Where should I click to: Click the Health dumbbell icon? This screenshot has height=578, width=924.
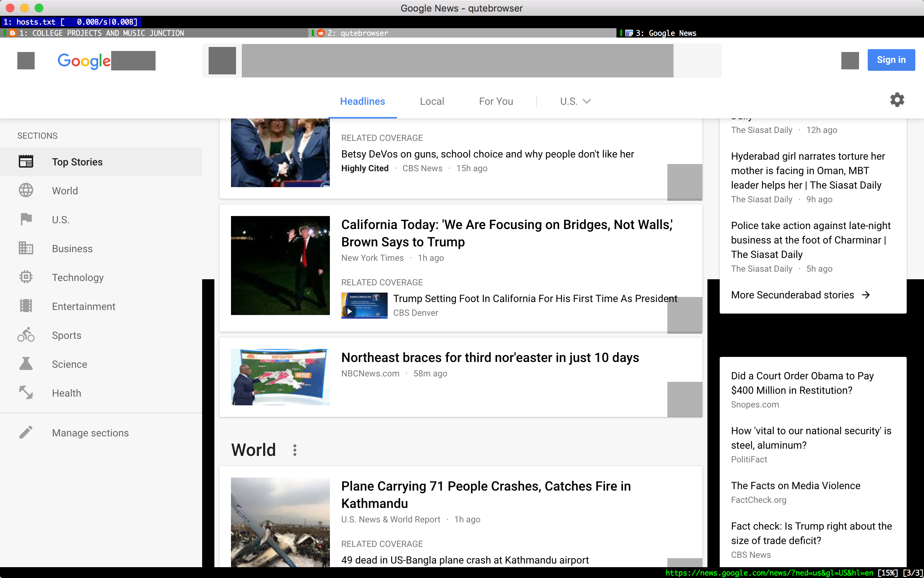[26, 392]
